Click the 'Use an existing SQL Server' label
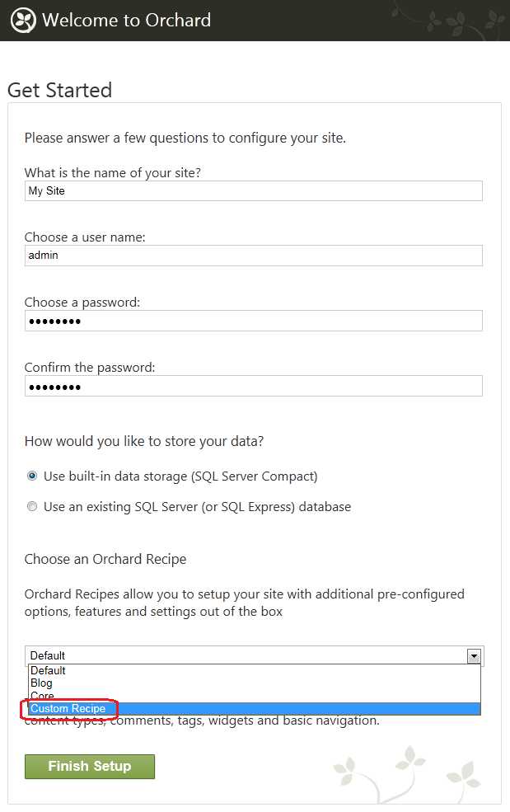 [x=197, y=507]
